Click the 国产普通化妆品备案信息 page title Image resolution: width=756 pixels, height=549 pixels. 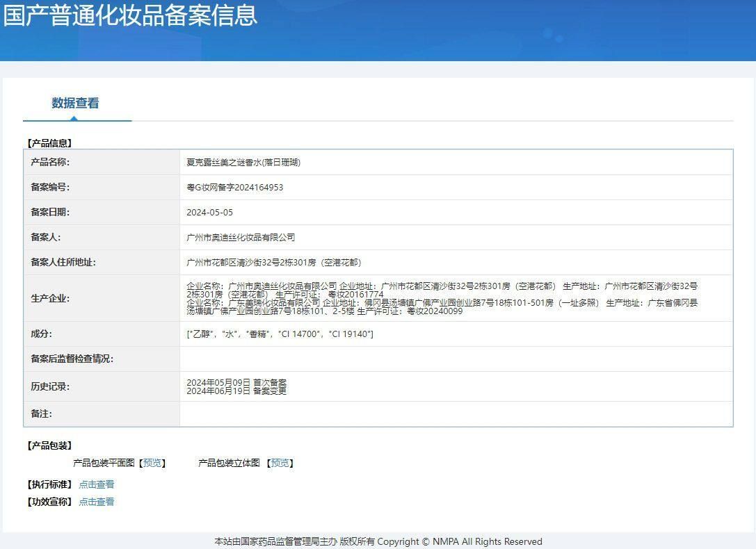click(130, 15)
